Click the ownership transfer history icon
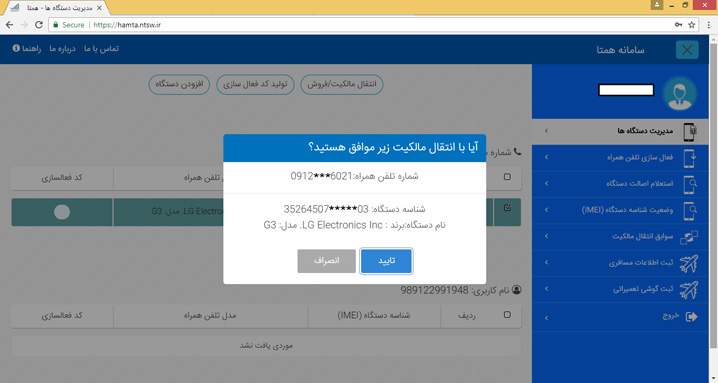This screenshot has height=383, width=718. tap(689, 237)
